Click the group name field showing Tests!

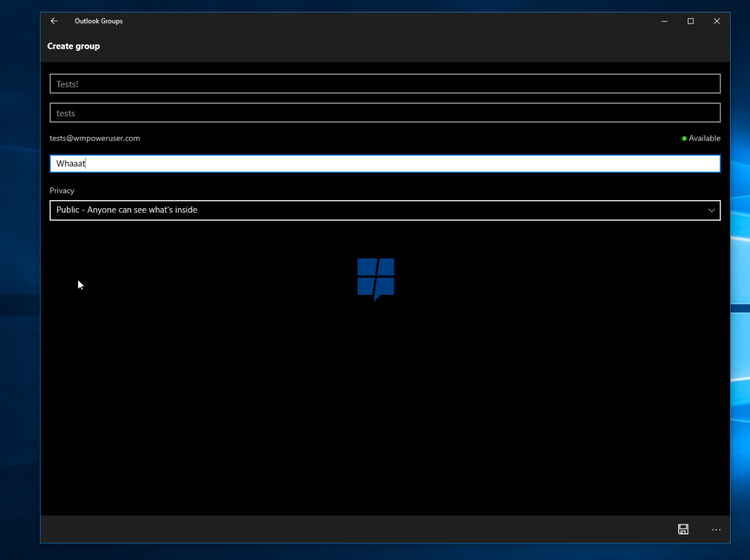pyautogui.click(x=385, y=84)
